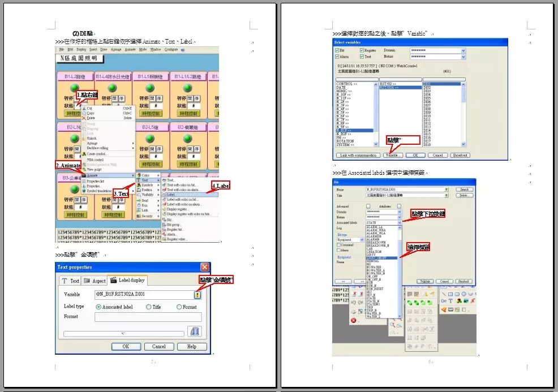558x392 pixels.
Task: Uncheck the Register checkbox in Select variables
Action: click(362, 50)
